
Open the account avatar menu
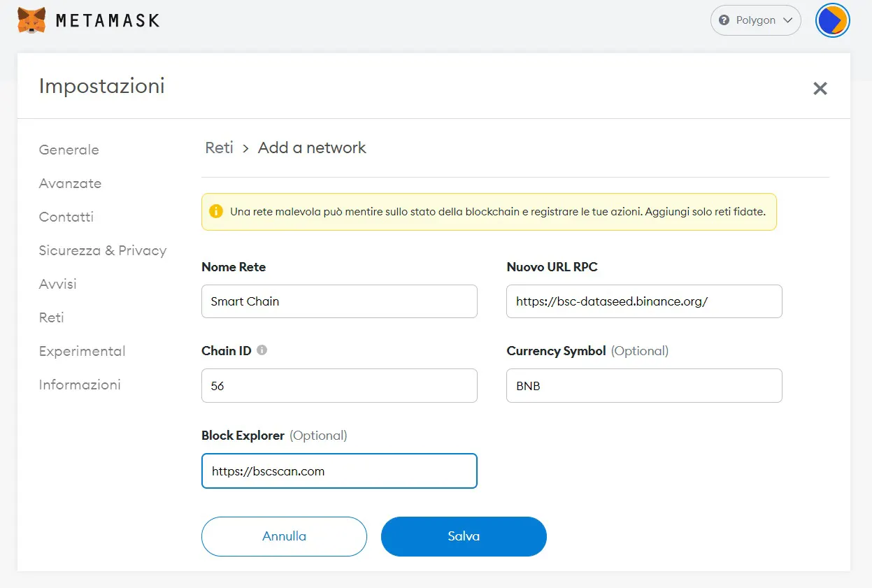tap(832, 20)
